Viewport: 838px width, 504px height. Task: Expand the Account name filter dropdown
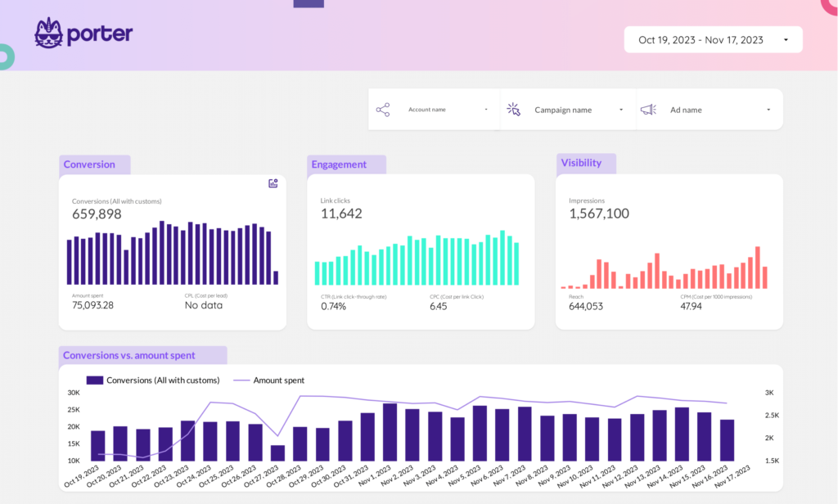pos(485,110)
